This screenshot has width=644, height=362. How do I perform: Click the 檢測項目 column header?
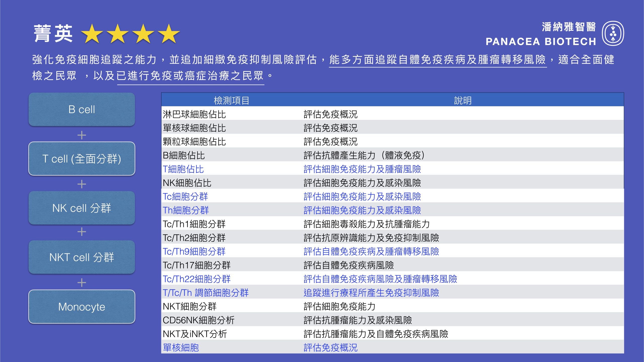click(x=231, y=100)
